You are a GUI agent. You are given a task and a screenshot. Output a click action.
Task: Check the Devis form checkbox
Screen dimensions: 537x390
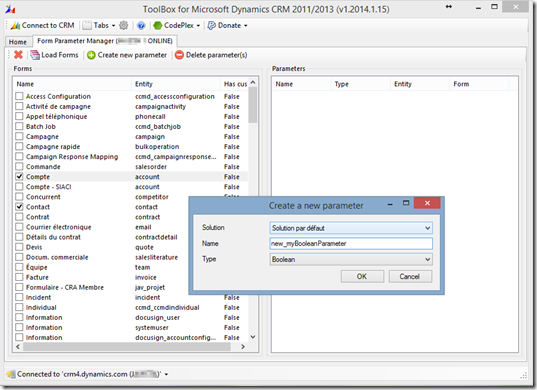coord(20,247)
